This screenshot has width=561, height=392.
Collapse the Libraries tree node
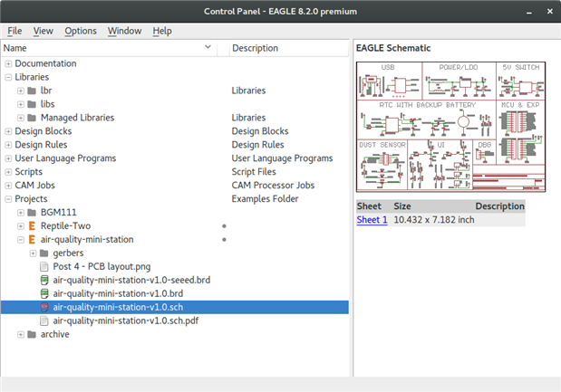[8, 77]
